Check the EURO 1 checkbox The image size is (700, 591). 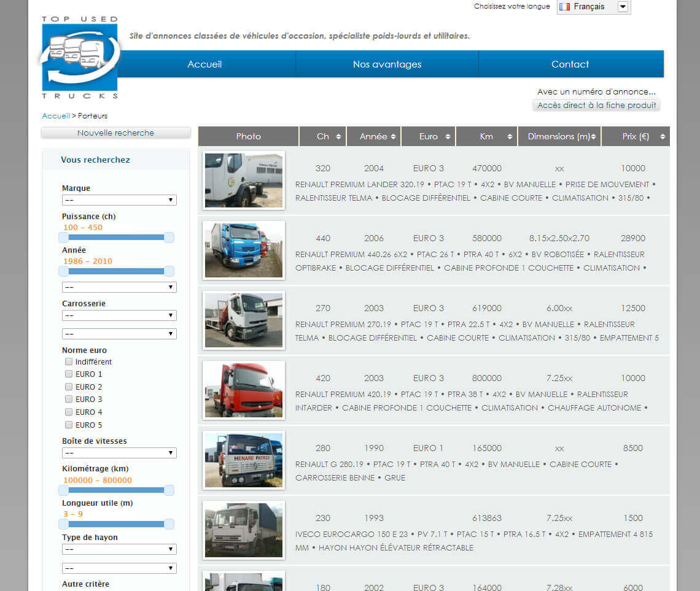coord(68,374)
